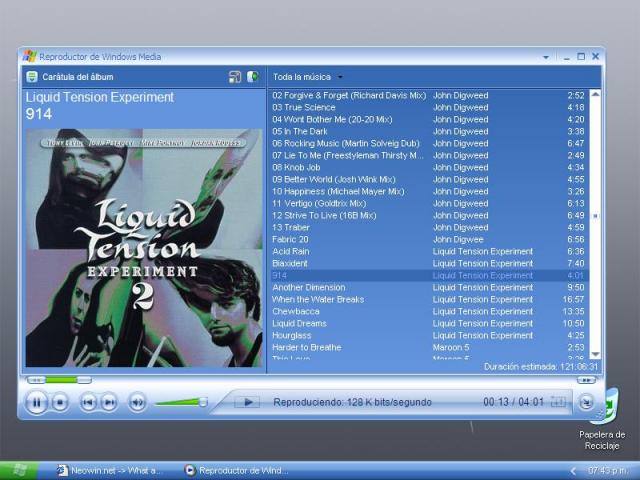Select track 03 True Science
This screenshot has height=480, width=640.
tap(430, 107)
